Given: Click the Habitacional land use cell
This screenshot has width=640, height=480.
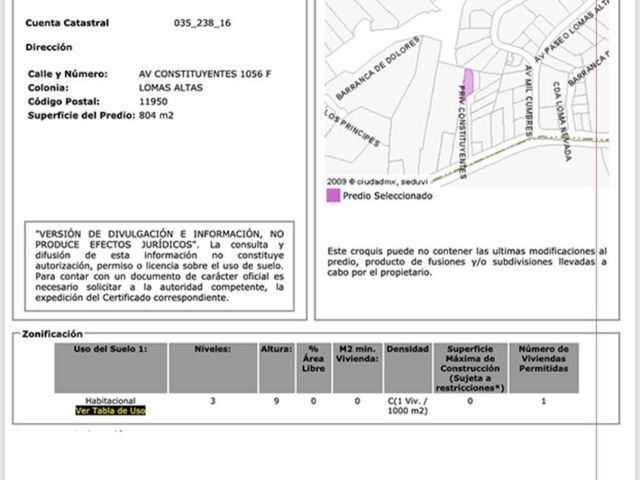Looking at the screenshot, I should pos(110,401).
